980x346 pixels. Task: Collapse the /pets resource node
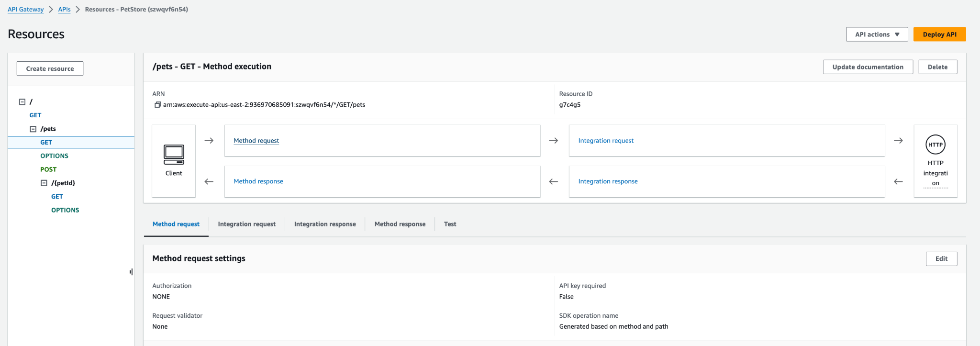coord(33,129)
